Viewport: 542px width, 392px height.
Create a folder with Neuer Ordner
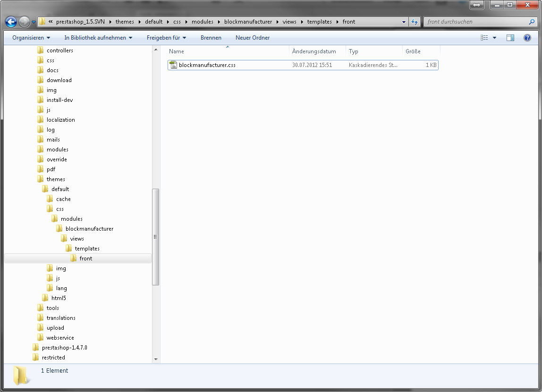coord(252,38)
